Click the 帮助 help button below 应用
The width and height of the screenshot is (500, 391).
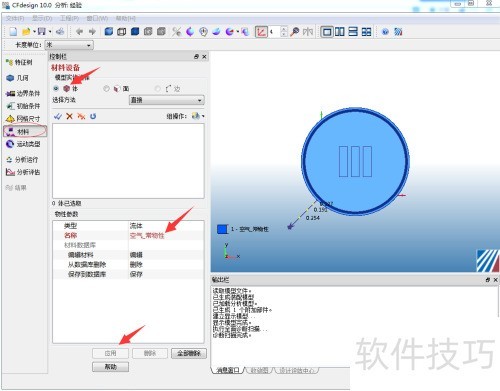click(x=110, y=367)
